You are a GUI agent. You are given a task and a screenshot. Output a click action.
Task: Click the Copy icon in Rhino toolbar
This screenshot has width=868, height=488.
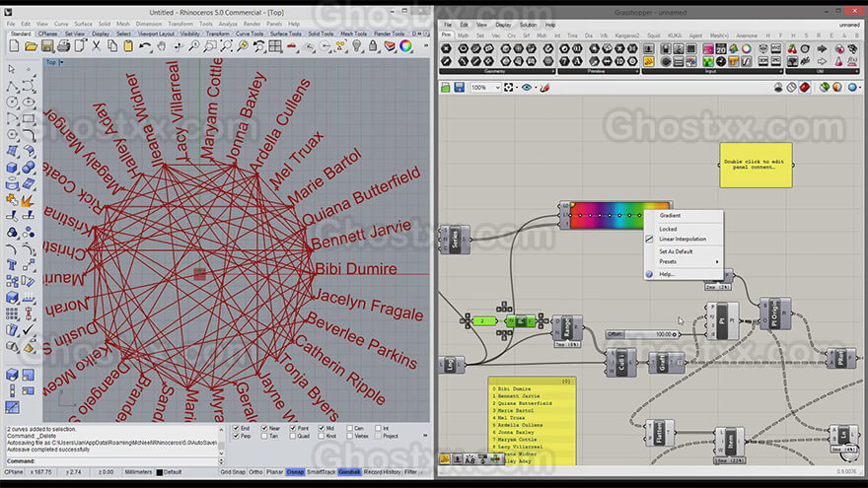coord(112,46)
